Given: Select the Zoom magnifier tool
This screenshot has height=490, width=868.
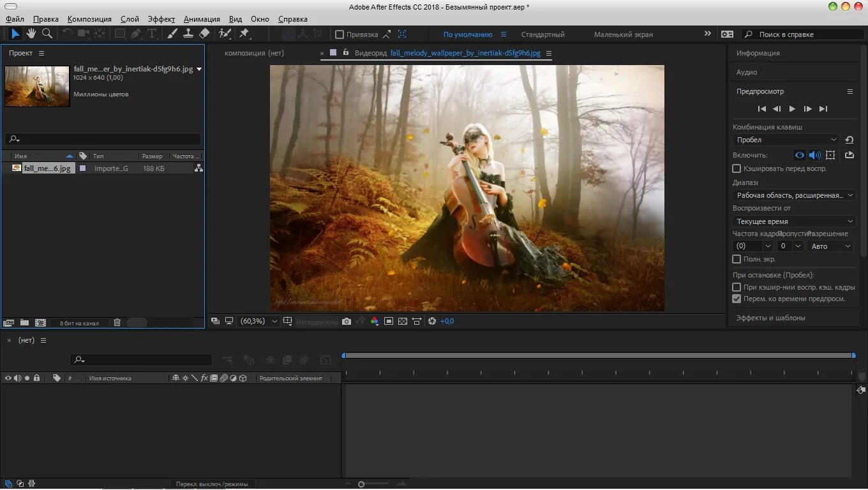Looking at the screenshot, I should tap(47, 34).
